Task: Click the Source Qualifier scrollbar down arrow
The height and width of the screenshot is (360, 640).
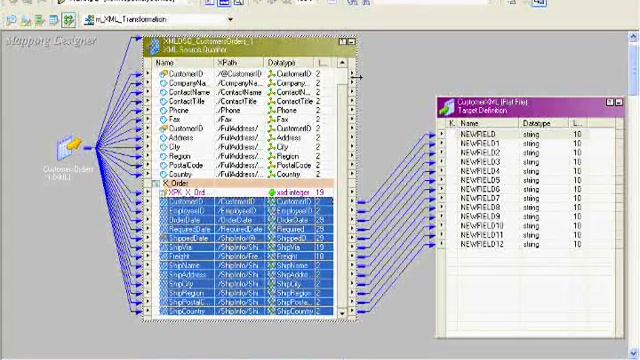Action: [x=342, y=313]
